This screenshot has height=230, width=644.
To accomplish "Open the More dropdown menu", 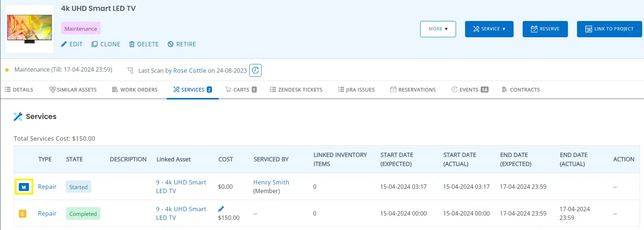I will tap(438, 29).
